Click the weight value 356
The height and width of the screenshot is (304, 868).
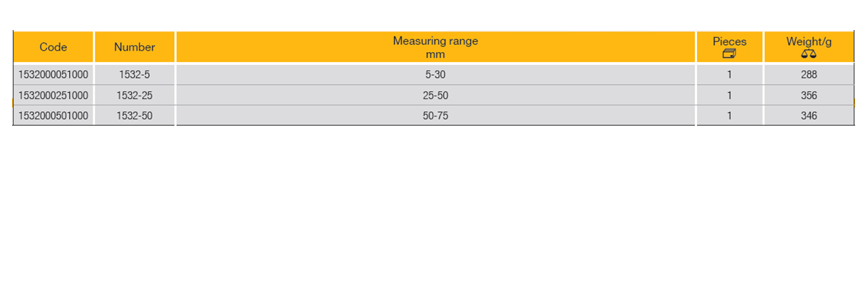[x=808, y=95]
